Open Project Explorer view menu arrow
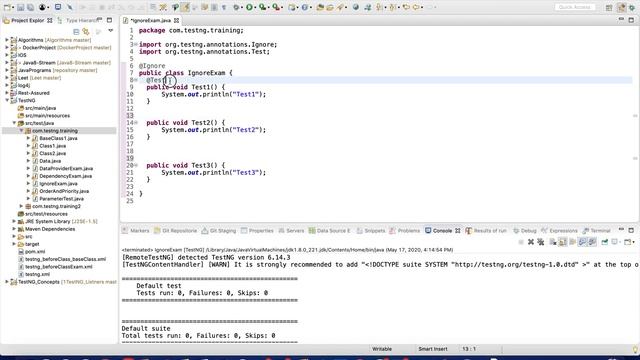640x360 pixels. 110,31
